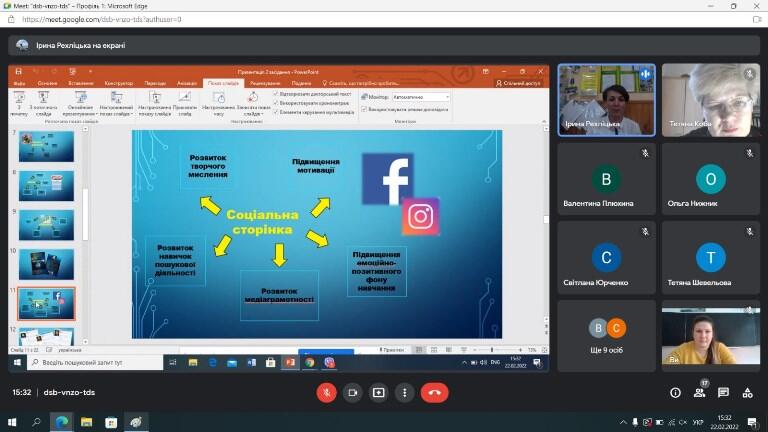Click the Edge address bar URL
The width and height of the screenshot is (768, 432).
(x=102, y=20)
